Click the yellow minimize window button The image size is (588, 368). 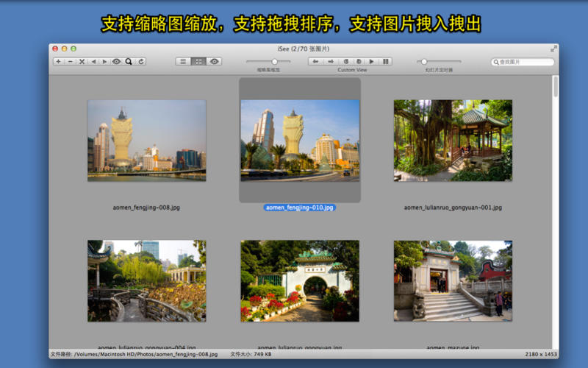coord(65,49)
